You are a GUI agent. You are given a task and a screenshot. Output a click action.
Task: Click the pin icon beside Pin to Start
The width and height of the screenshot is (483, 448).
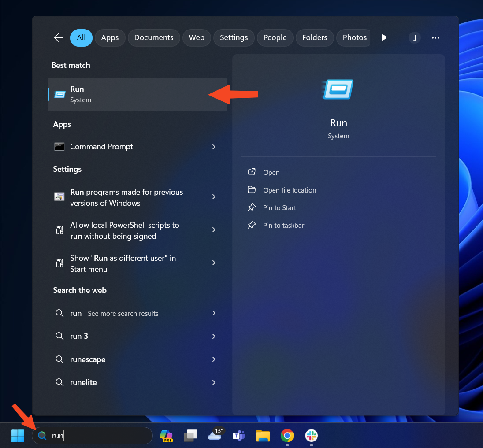[252, 207]
